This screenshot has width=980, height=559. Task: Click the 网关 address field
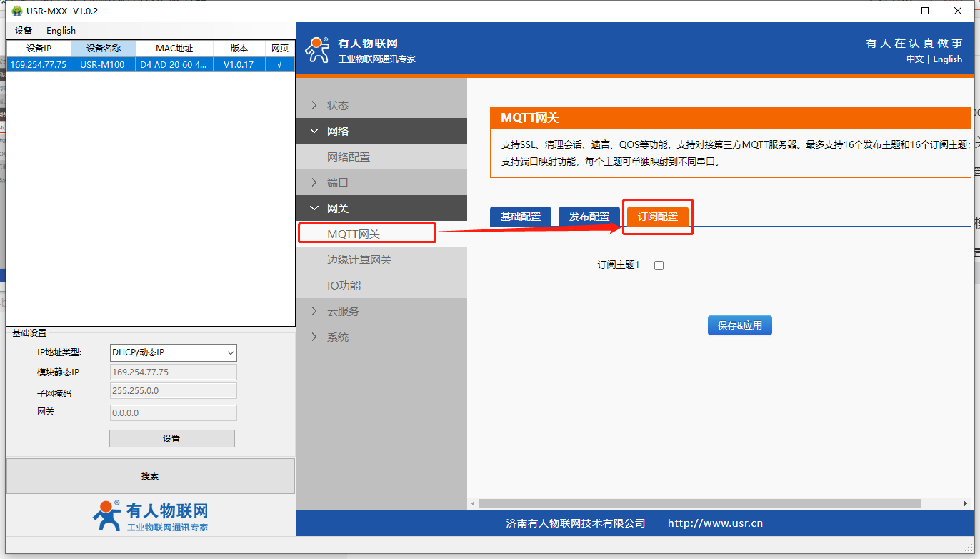(x=173, y=412)
